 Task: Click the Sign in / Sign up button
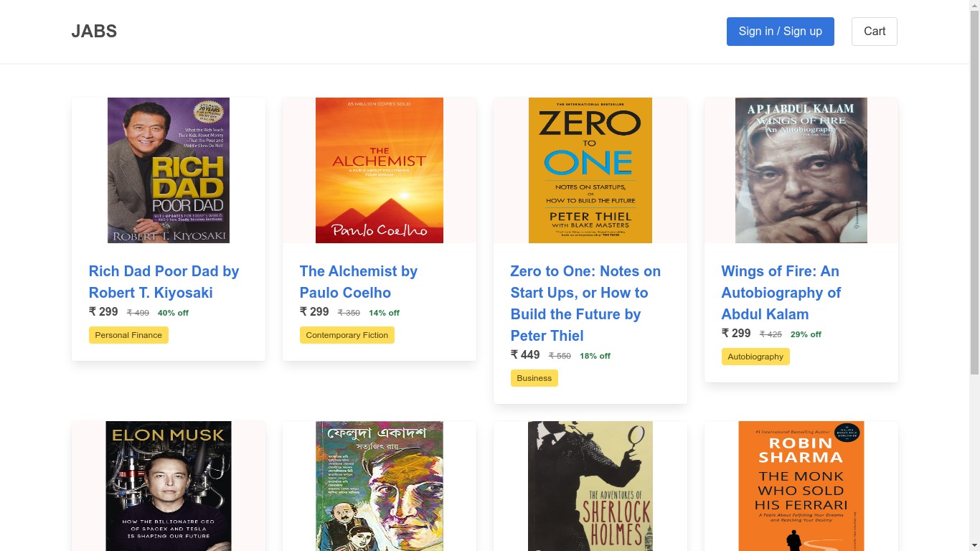[781, 32]
